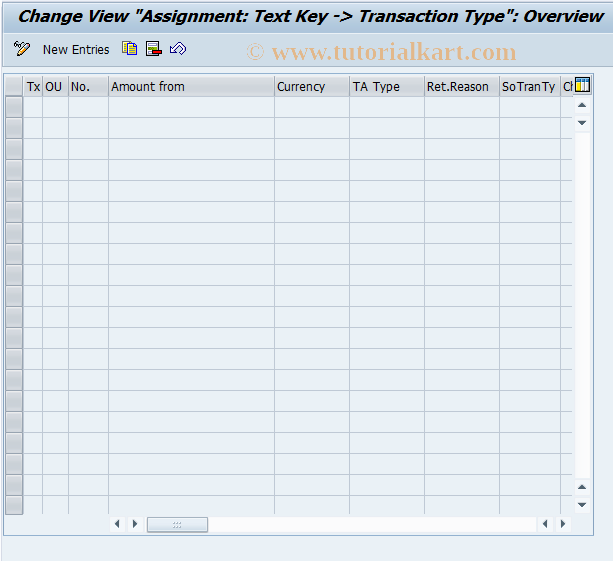The width and height of the screenshot is (613, 561).
Task: Click the far-right horizontal scroll left arrow
Action: (545, 524)
